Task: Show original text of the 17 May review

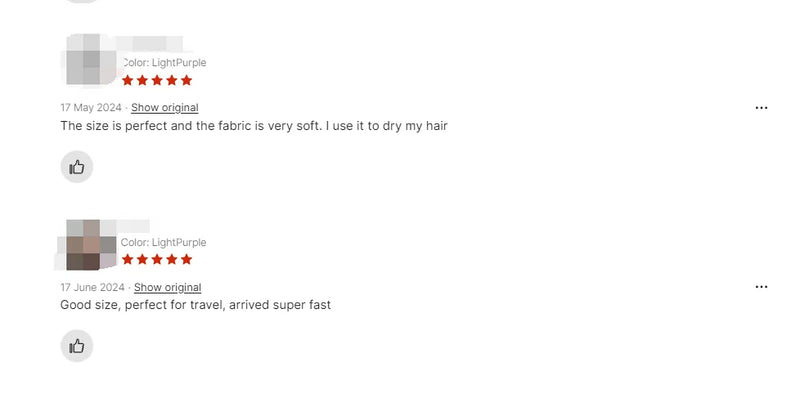Action: pos(165,108)
